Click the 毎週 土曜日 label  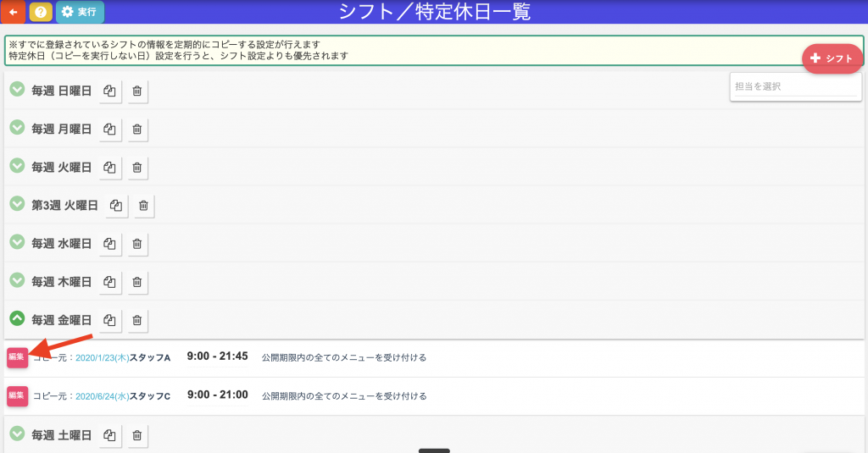61,434
